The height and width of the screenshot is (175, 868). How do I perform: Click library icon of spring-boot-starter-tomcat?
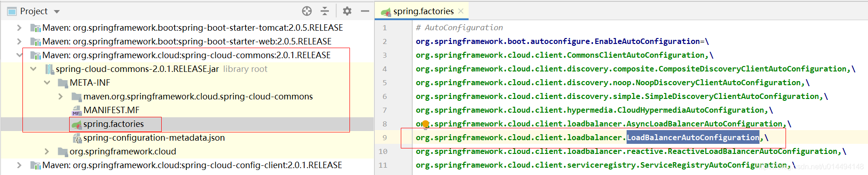[35, 28]
